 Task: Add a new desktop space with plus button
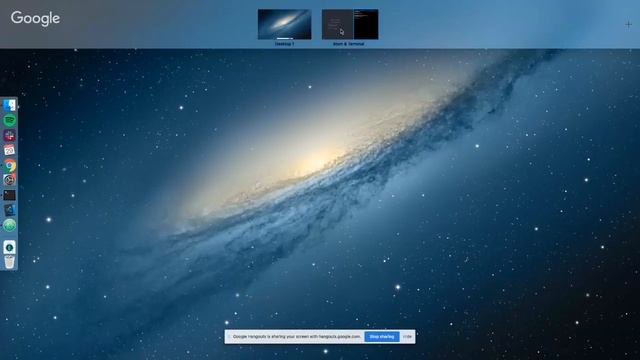click(x=629, y=24)
